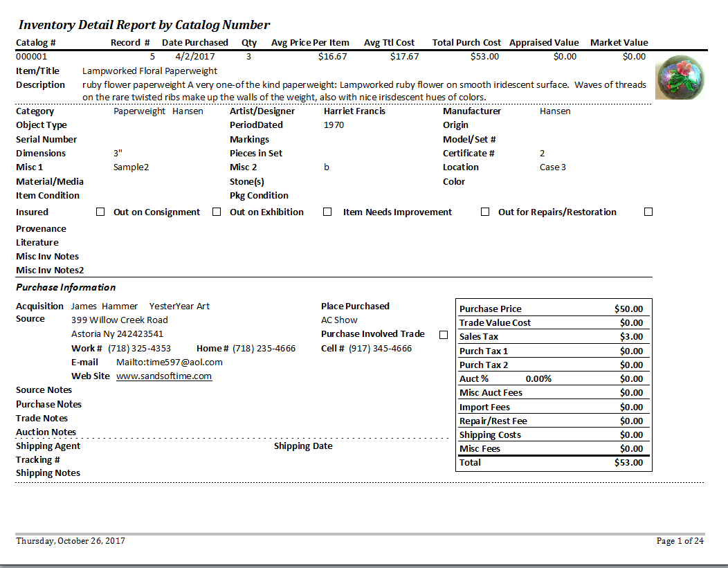Click the Work phone number (718) 325-4353
728x568 pixels.
[x=139, y=349]
